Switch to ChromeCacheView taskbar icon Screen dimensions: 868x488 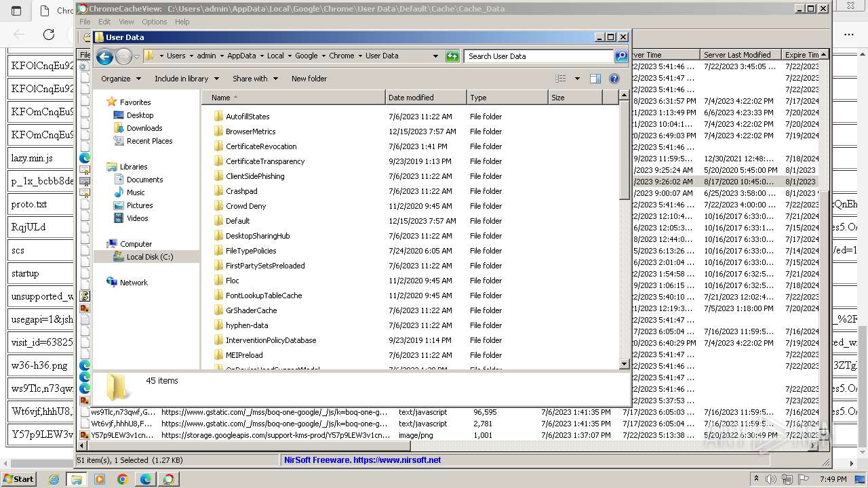tap(169, 479)
